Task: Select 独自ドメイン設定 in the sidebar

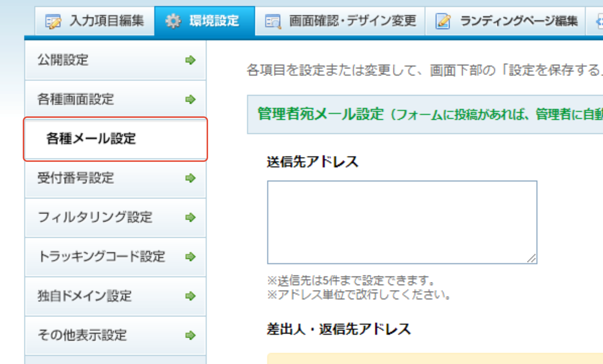Action: [115, 296]
